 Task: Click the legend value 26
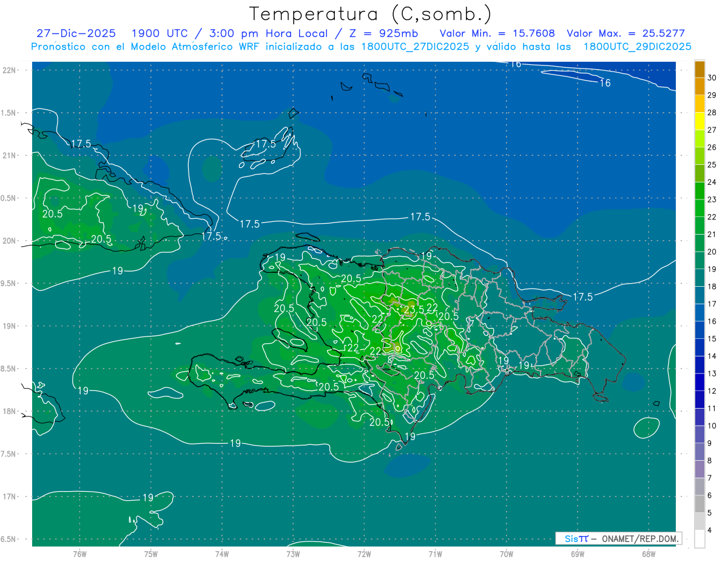point(712,147)
